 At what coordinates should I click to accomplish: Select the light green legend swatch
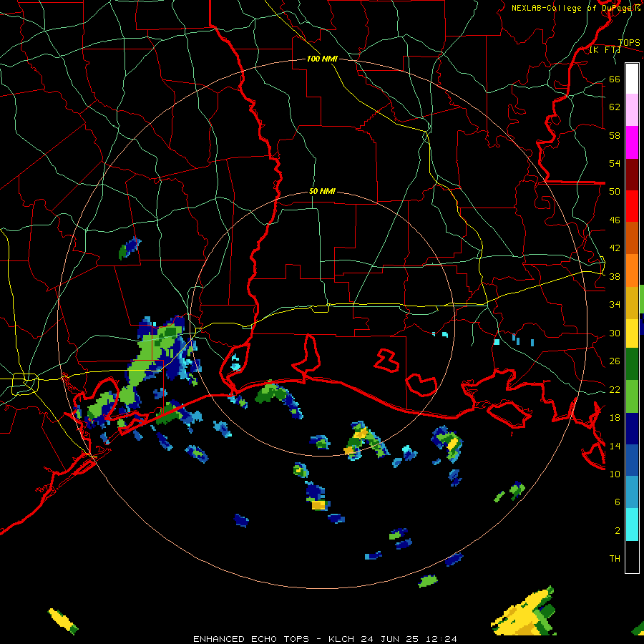pyautogui.click(x=632, y=396)
